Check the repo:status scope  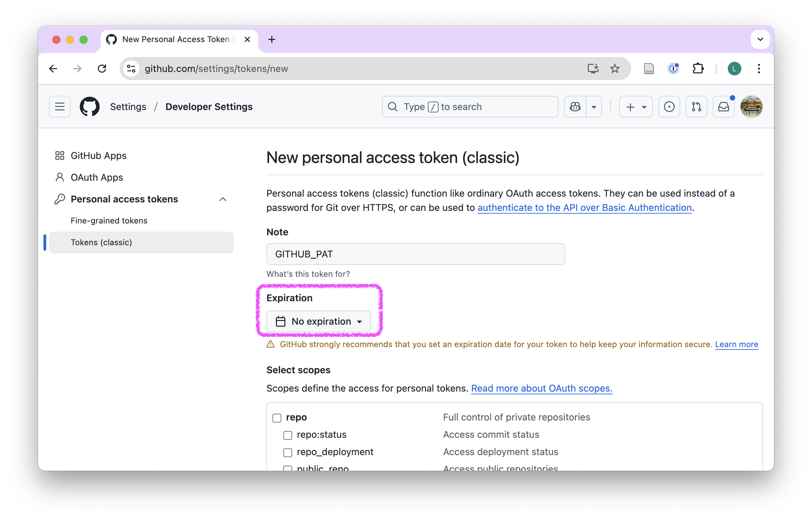[288, 435]
